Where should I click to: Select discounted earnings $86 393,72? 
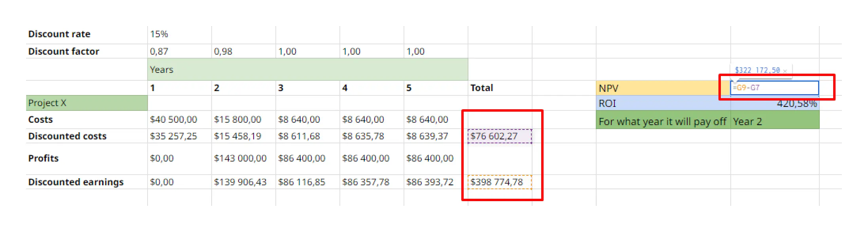[x=436, y=182]
